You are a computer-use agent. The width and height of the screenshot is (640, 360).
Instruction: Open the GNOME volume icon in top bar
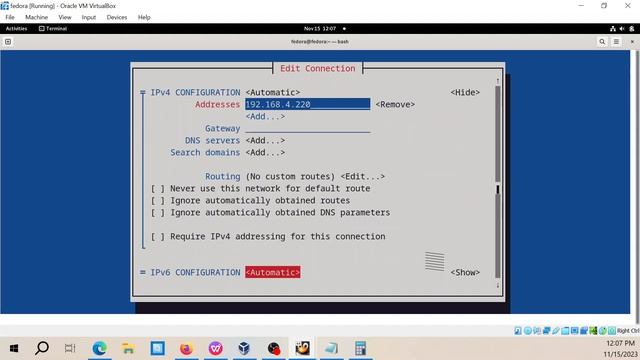click(622, 29)
